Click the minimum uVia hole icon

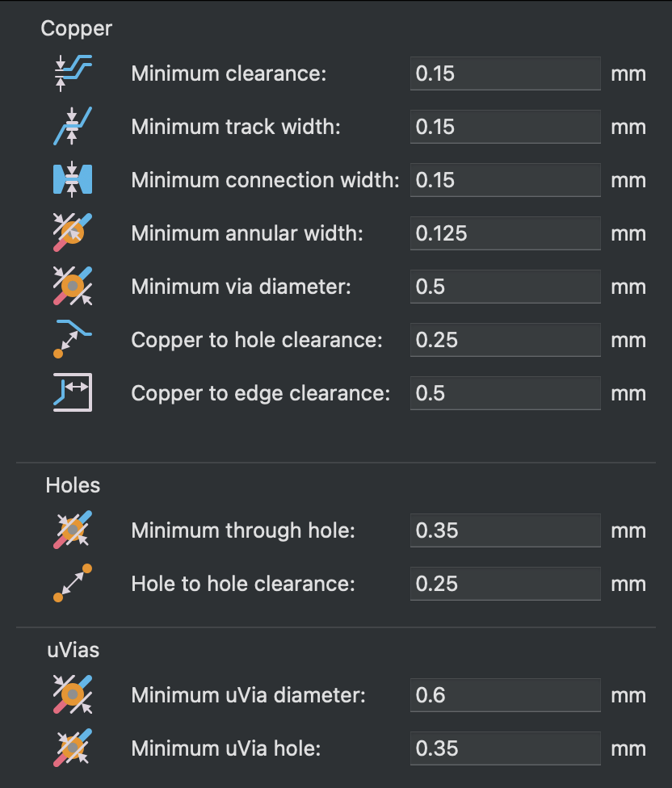[72, 748]
